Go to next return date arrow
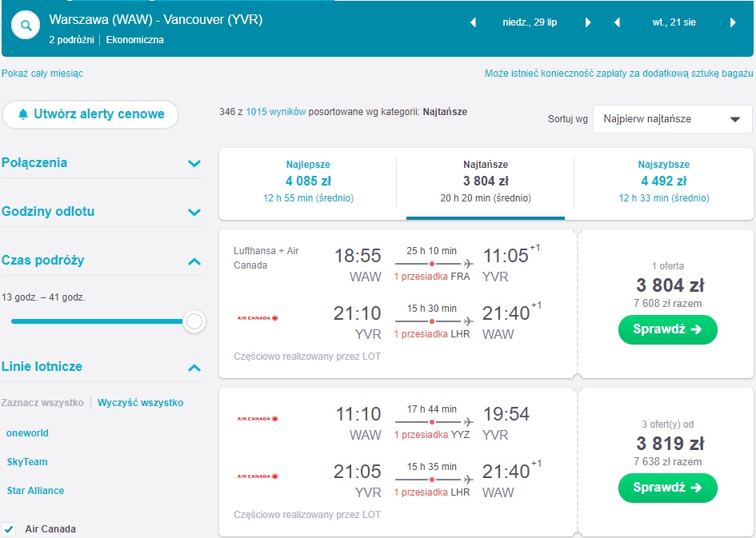 point(733,22)
